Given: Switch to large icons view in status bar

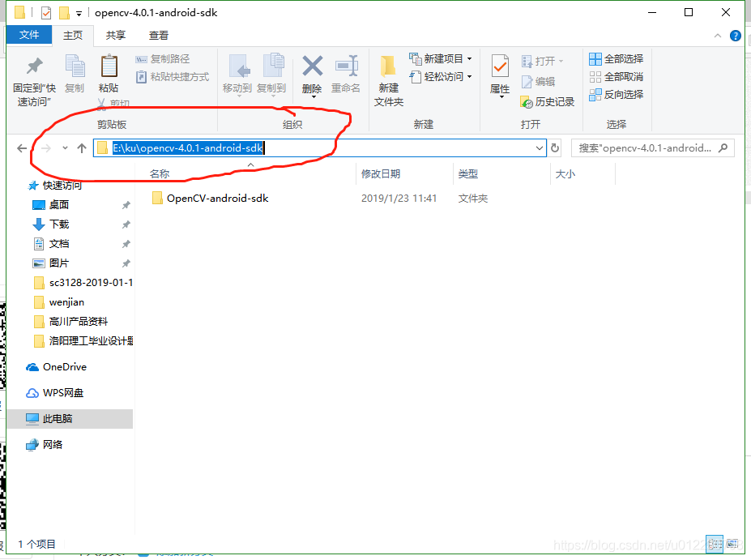Looking at the screenshot, I should [732, 544].
